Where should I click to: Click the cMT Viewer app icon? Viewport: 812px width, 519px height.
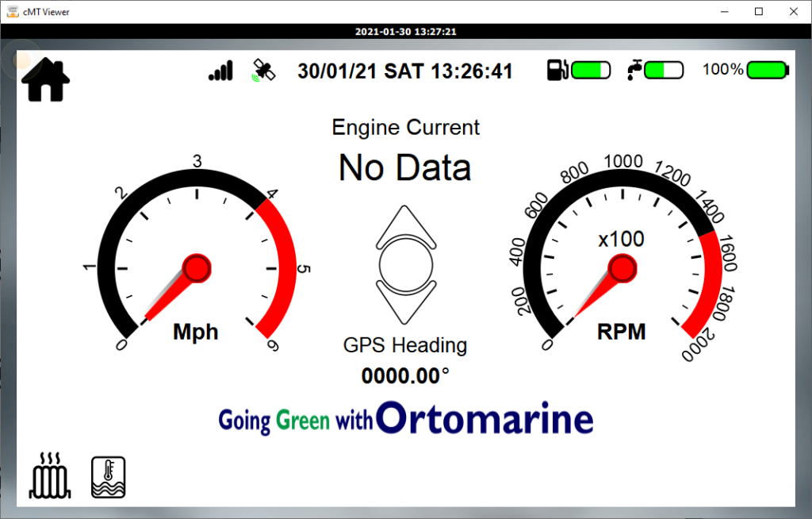click(x=13, y=11)
